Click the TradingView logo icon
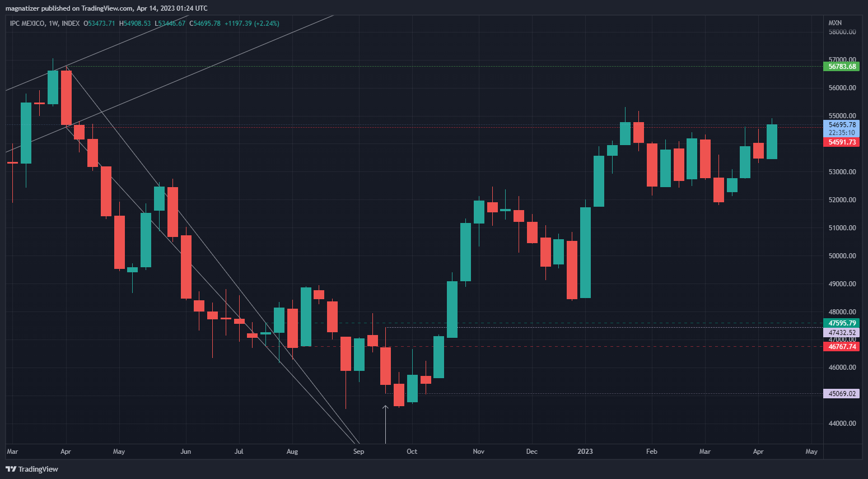The image size is (868, 479). coord(11,469)
